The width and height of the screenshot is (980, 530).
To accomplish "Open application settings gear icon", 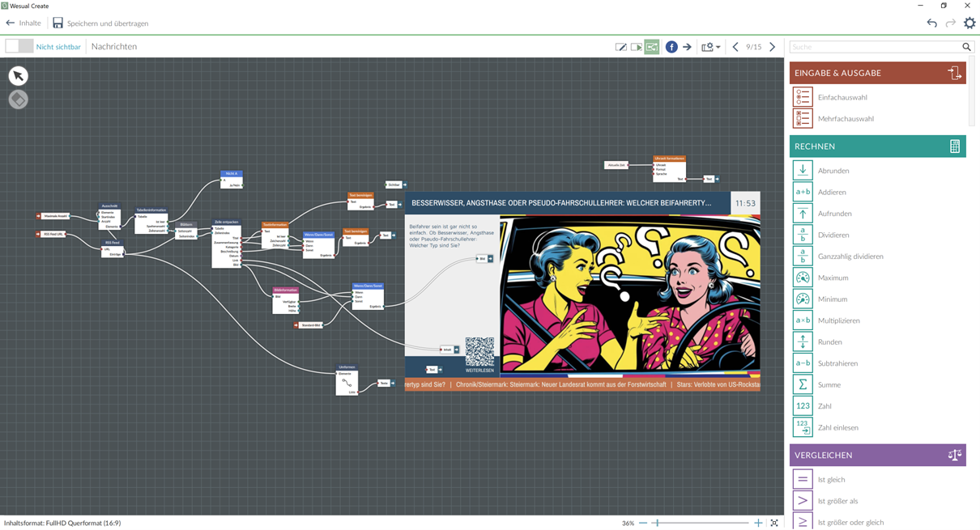I will 969,23.
